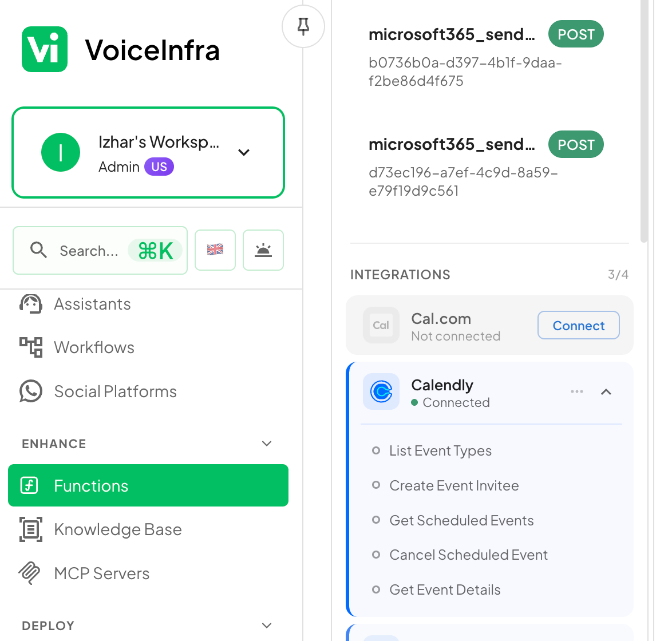Image resolution: width=672 pixels, height=641 pixels.
Task: Click the MCP Servers paperclip icon
Action: (x=30, y=573)
